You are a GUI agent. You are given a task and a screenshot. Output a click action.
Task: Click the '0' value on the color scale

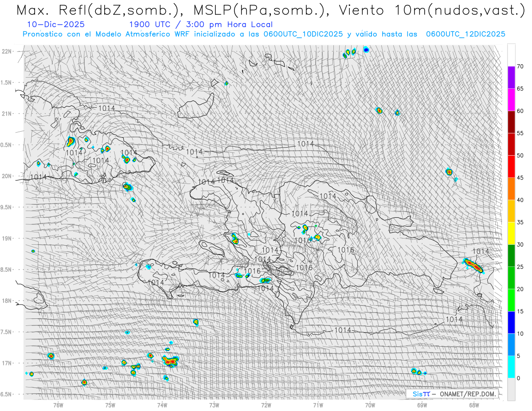(x=519, y=378)
